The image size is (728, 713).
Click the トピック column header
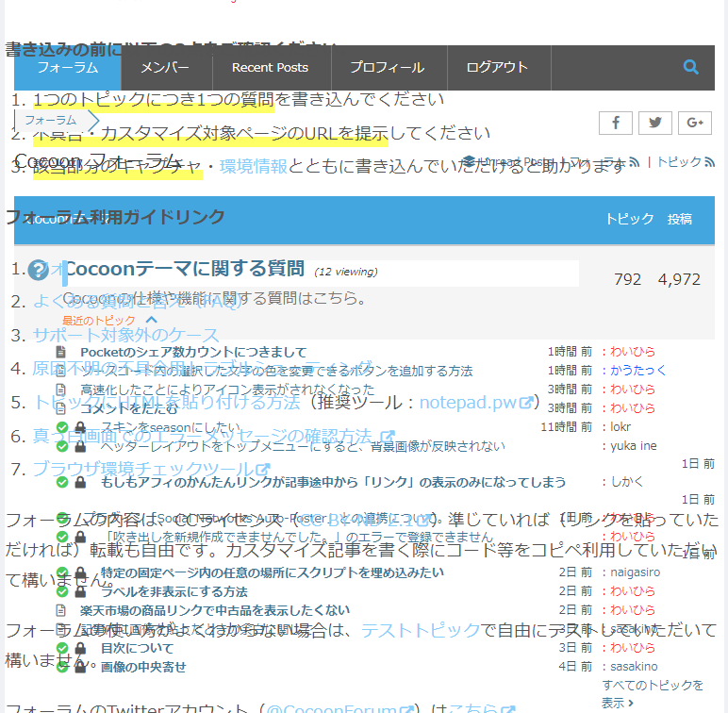coord(630,219)
